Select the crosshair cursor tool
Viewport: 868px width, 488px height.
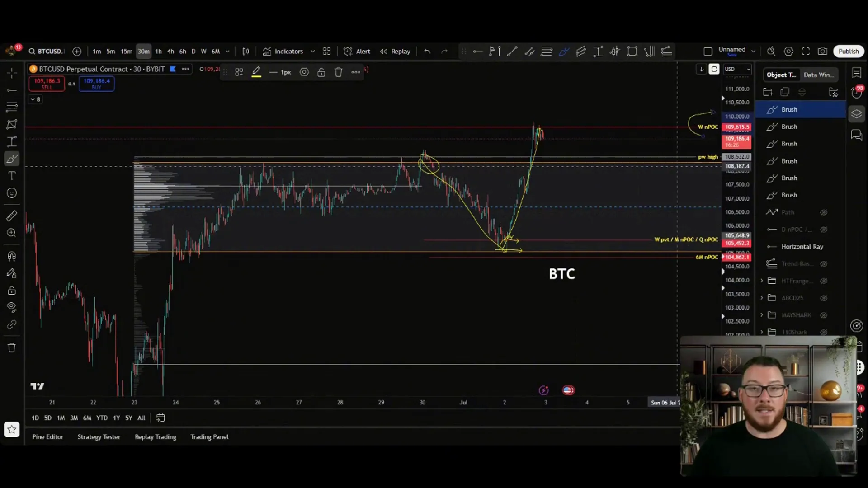[12, 73]
